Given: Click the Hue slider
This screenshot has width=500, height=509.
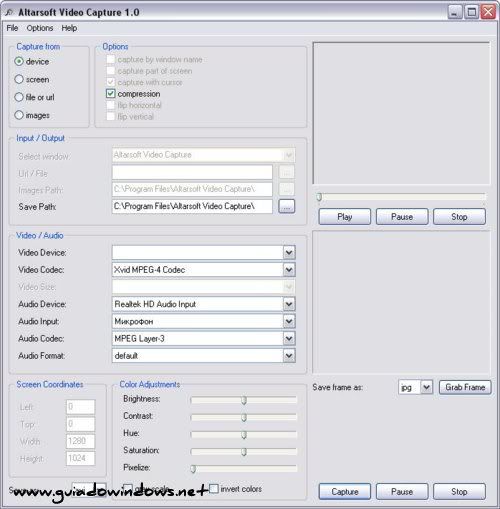Looking at the screenshot, I should 244,434.
